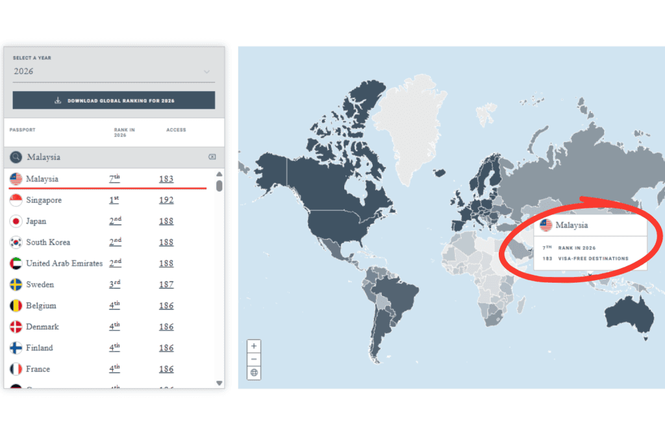Select United Arab Emirates row name
665x444 pixels.
pos(64,263)
